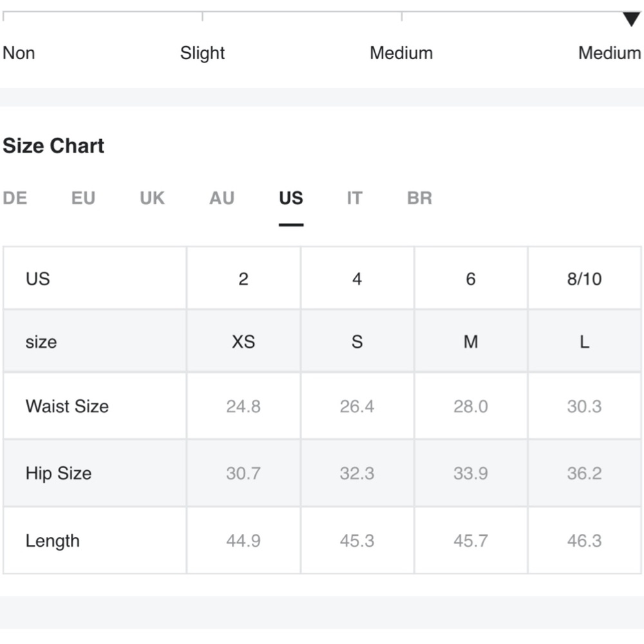Select the US size 8/10 cell
The image size is (644, 644).
point(585,279)
